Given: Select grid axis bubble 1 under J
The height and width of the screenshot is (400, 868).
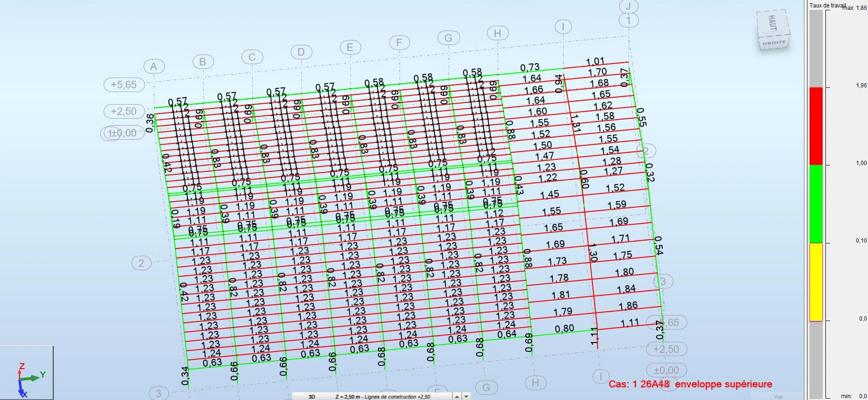Looking at the screenshot, I should tap(629, 20).
